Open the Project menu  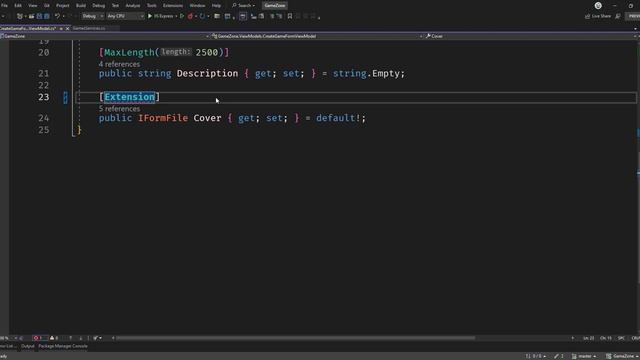(x=62, y=6)
